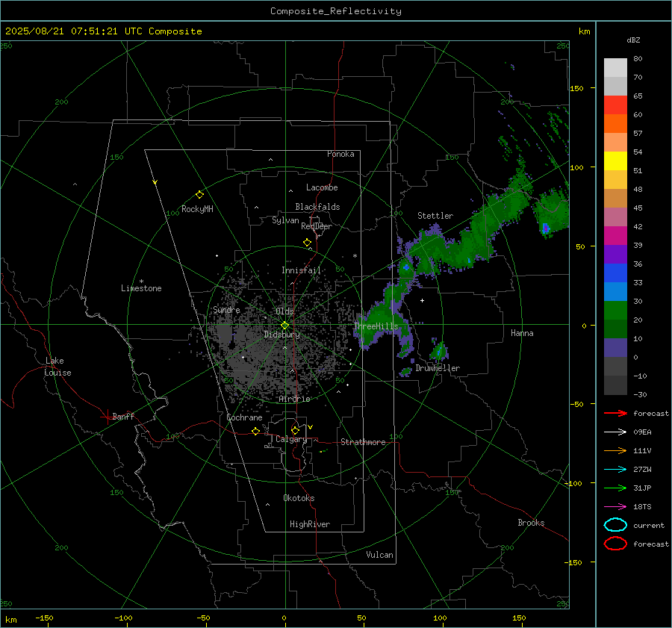Click the bright red swatch in dBZ scale
The width and height of the screenshot is (672, 628).
pos(615,105)
